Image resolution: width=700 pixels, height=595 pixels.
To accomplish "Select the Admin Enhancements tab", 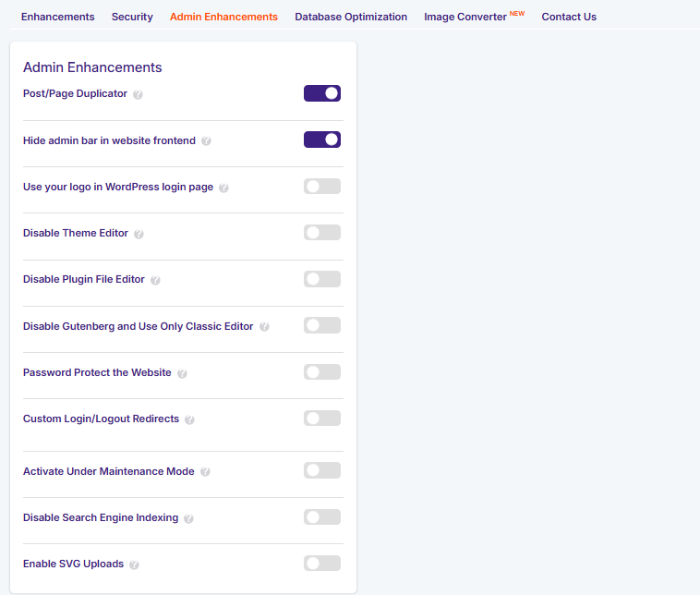I will pyautogui.click(x=223, y=17).
